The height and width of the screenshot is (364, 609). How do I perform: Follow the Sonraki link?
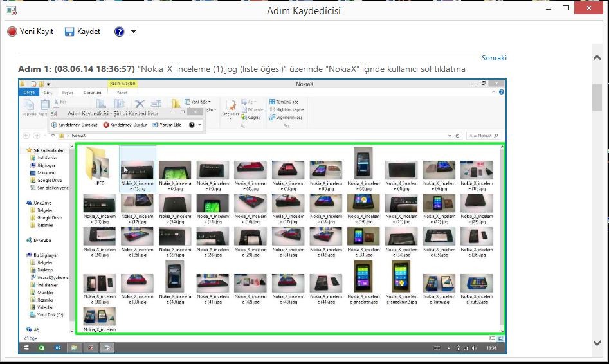(x=494, y=58)
